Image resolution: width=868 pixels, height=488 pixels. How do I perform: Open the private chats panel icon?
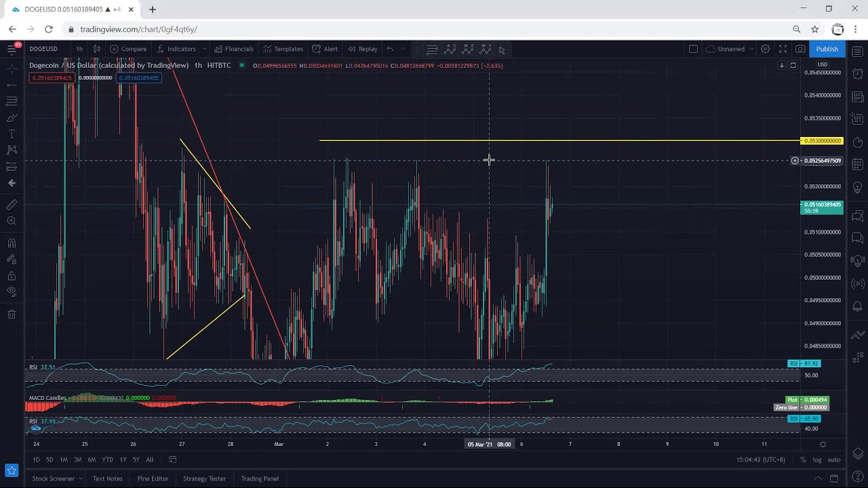tap(858, 238)
